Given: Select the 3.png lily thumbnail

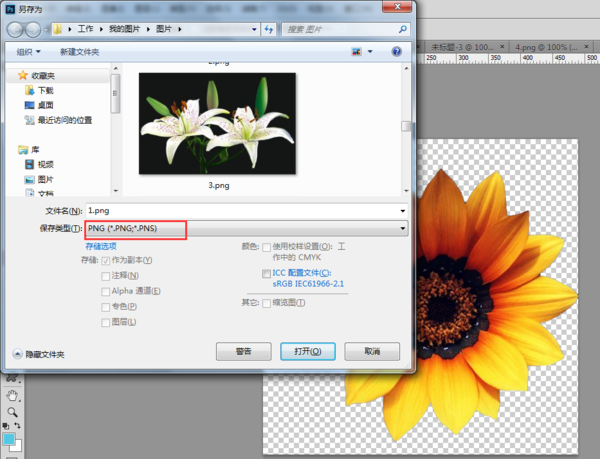Looking at the screenshot, I should tap(217, 124).
